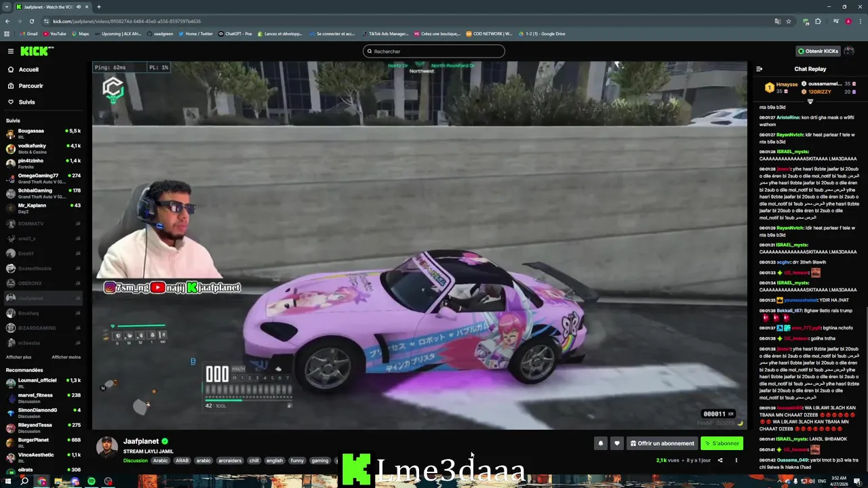This screenshot has height=488, width=868.
Task: Open the tab search dropdown
Action: pyautogui.click(x=7, y=7)
